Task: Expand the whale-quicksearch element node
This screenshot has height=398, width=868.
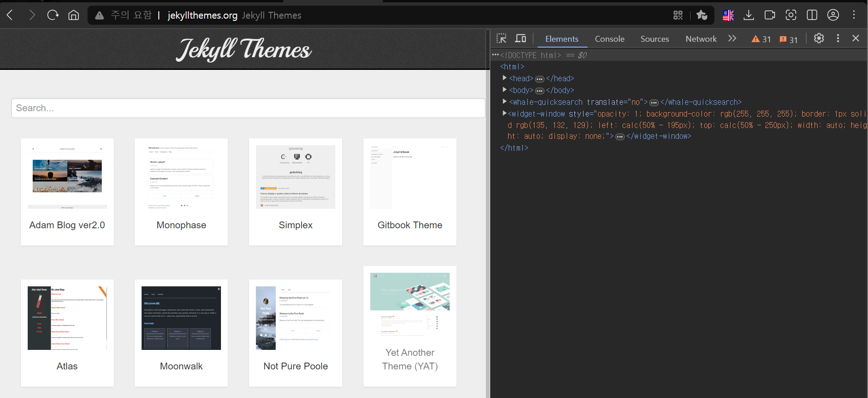Action: [x=505, y=102]
